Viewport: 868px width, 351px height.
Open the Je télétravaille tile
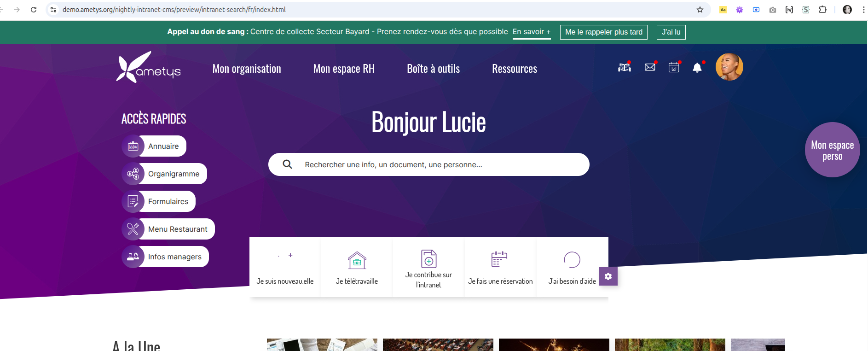click(357, 267)
